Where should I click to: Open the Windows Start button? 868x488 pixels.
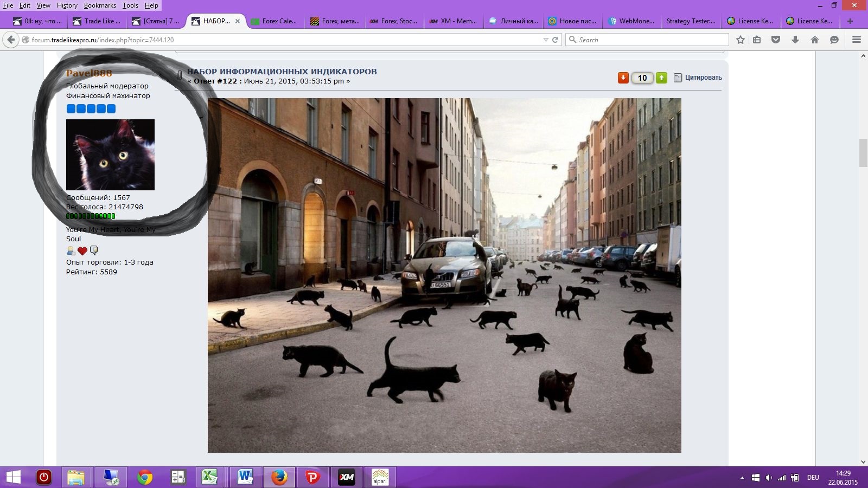[x=14, y=477]
